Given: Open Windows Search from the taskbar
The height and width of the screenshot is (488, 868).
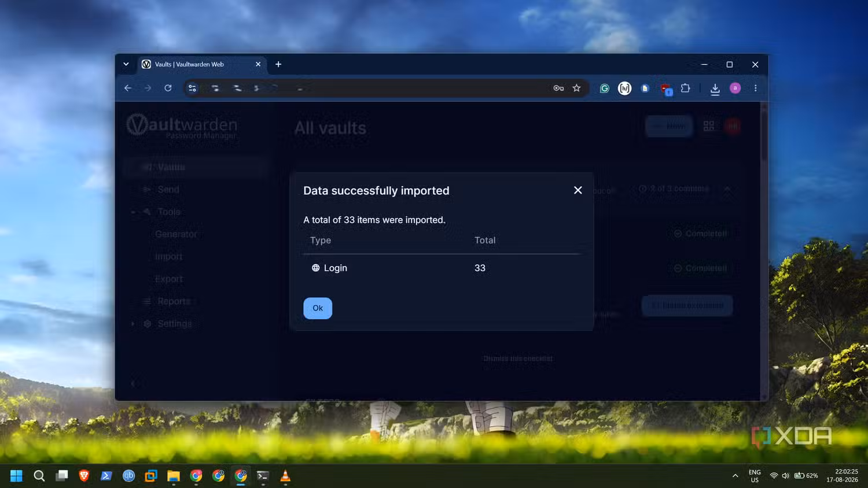Looking at the screenshot, I should (39, 476).
